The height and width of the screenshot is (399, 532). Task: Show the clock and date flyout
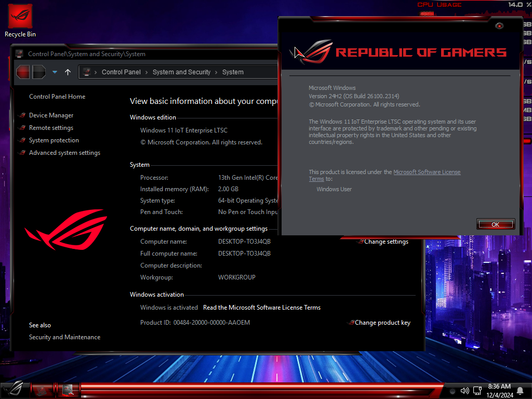(500, 391)
